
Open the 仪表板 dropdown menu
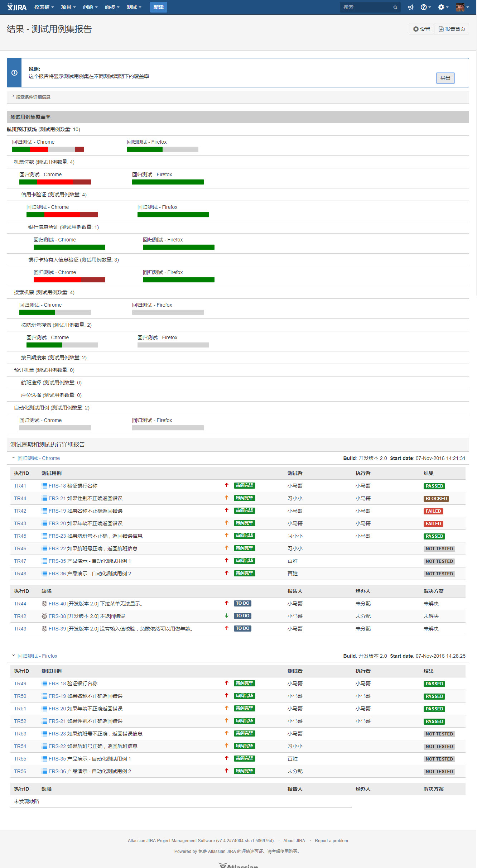point(44,7)
